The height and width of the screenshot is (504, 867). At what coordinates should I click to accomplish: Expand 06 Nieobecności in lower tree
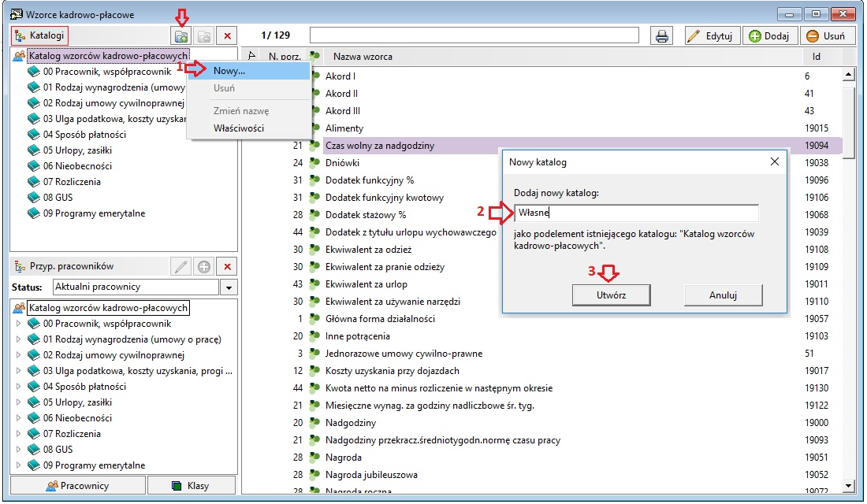tap(18, 418)
